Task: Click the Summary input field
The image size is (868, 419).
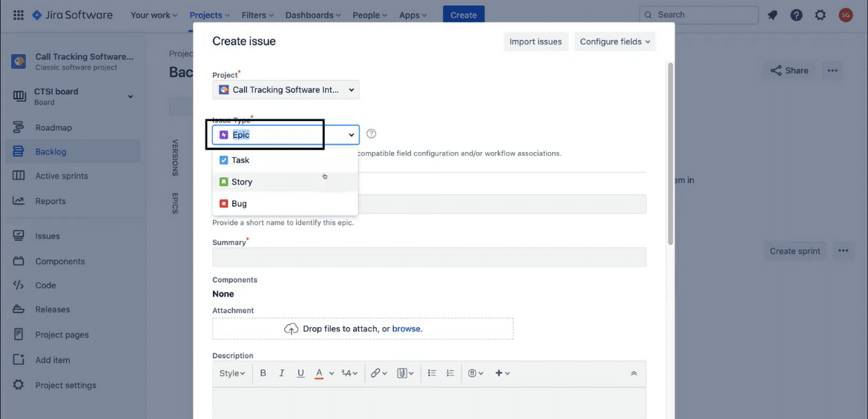Action: click(429, 257)
